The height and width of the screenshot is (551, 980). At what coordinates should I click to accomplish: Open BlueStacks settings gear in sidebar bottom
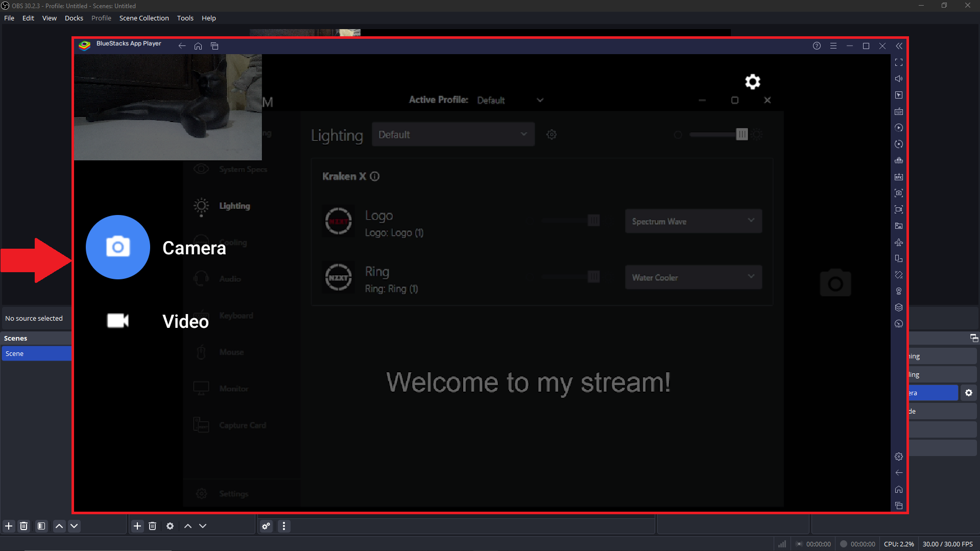tap(899, 457)
